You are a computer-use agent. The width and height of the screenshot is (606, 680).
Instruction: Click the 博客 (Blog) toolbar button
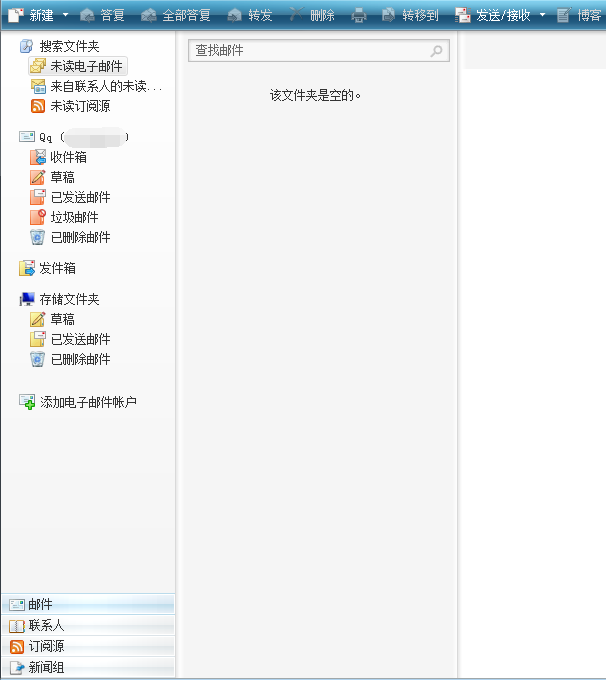click(580, 15)
